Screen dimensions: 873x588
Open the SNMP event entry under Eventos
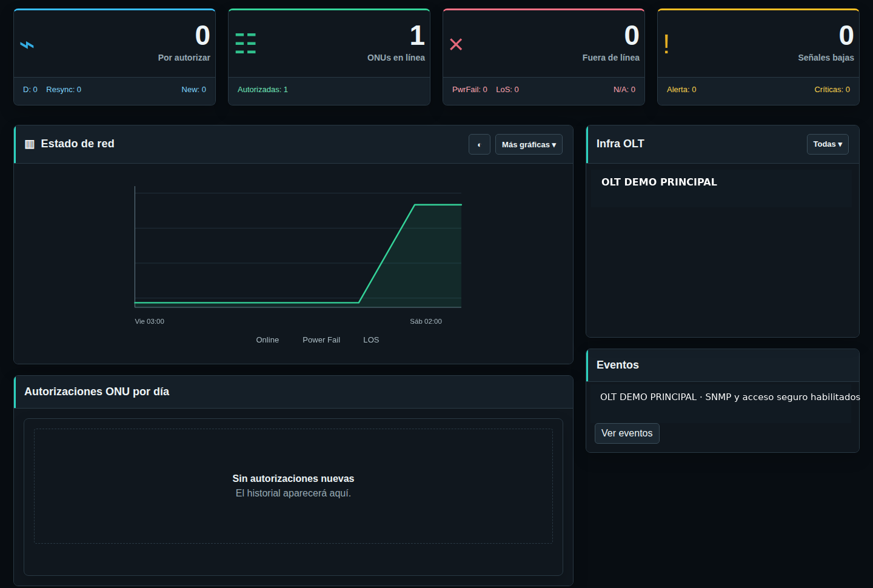point(730,397)
